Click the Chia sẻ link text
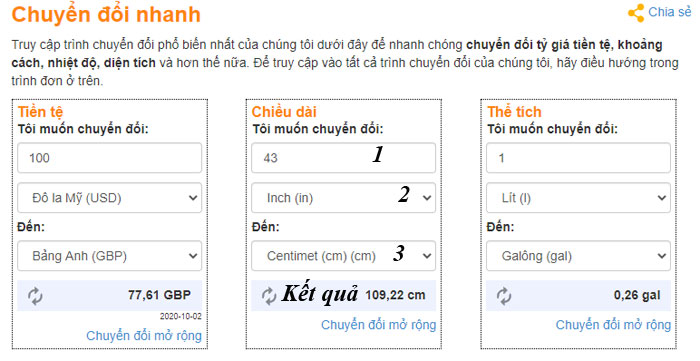Image resolution: width=700 pixels, height=361 pixels. coord(670,12)
